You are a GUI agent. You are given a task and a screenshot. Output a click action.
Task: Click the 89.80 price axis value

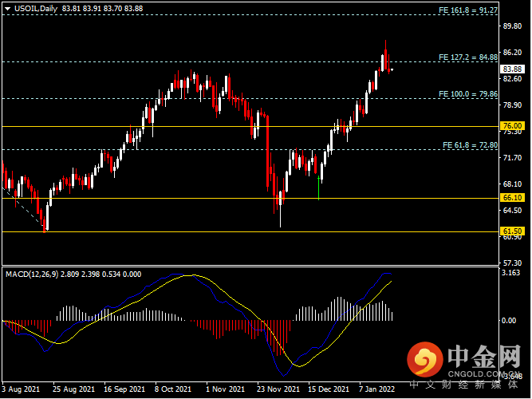[x=512, y=26]
